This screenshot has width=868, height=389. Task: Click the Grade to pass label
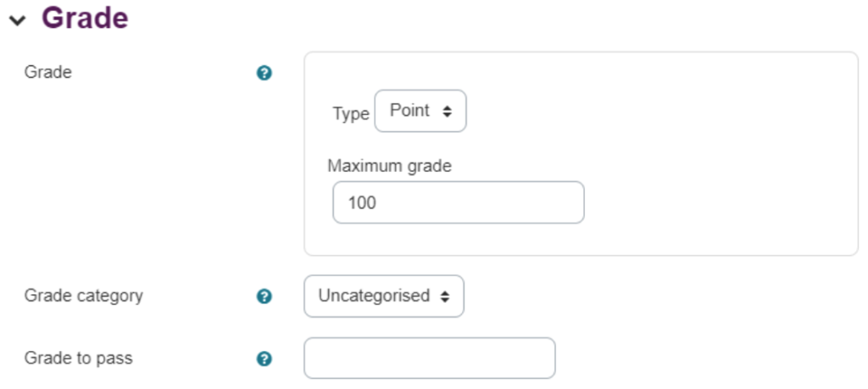click(79, 358)
